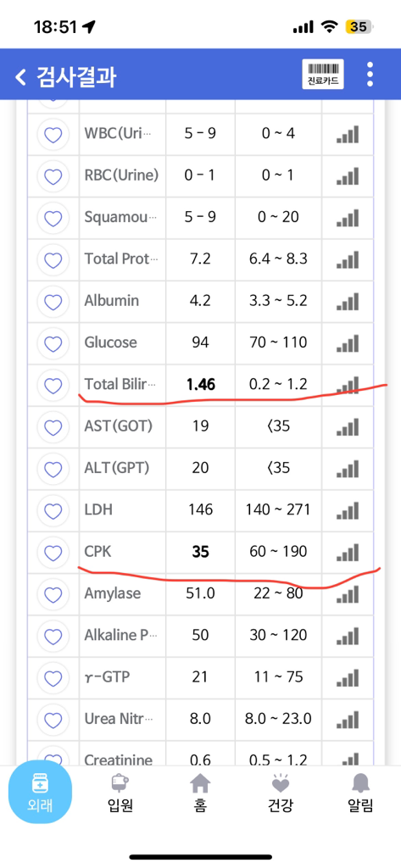Open the 알림 notifications tab
Image resolution: width=401 pixels, height=868 pixels.
pyautogui.click(x=361, y=793)
